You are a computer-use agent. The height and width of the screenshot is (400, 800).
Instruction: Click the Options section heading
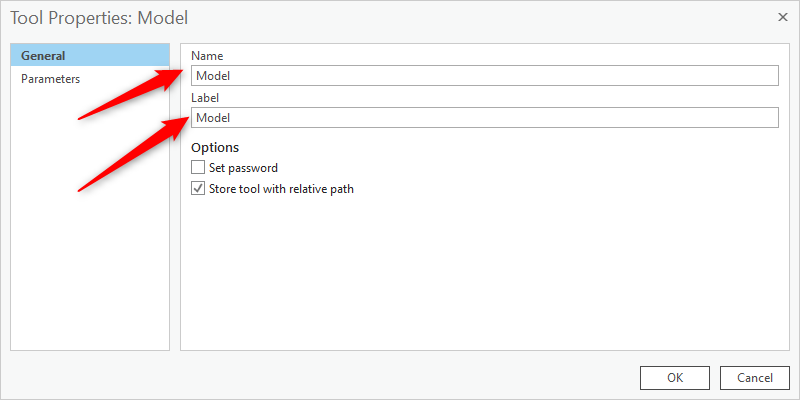(215, 147)
